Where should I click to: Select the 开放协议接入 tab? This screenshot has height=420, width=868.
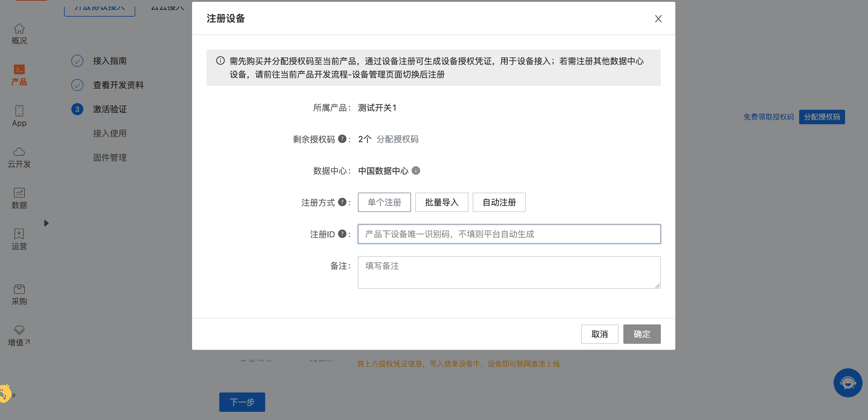100,8
